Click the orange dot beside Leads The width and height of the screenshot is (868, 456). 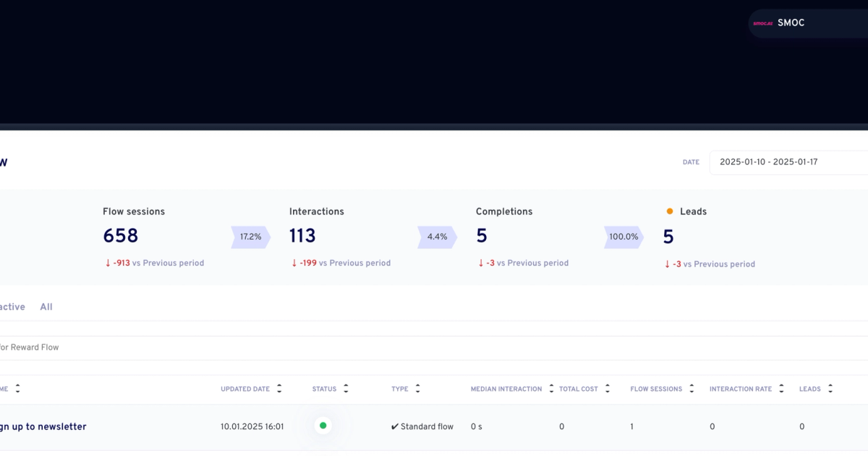(x=670, y=211)
